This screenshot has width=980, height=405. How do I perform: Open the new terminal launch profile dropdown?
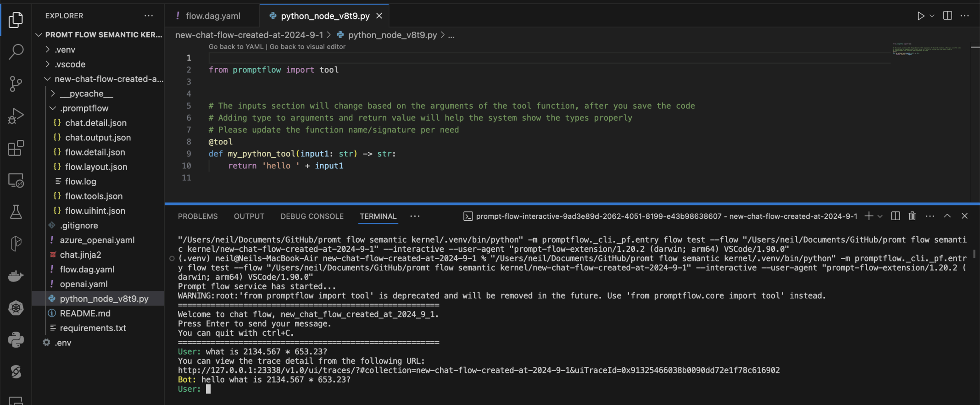point(880,216)
